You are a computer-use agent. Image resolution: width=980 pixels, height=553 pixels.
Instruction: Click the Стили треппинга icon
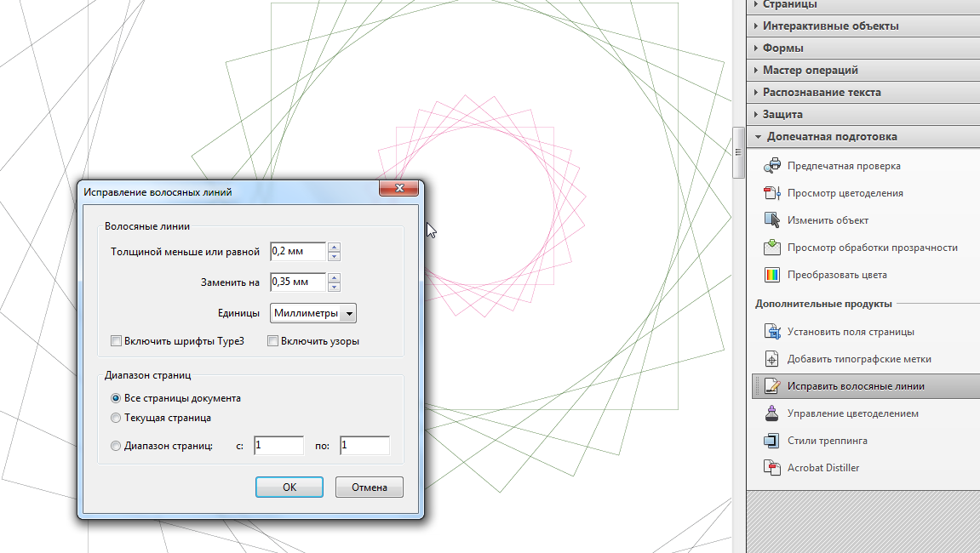772,441
